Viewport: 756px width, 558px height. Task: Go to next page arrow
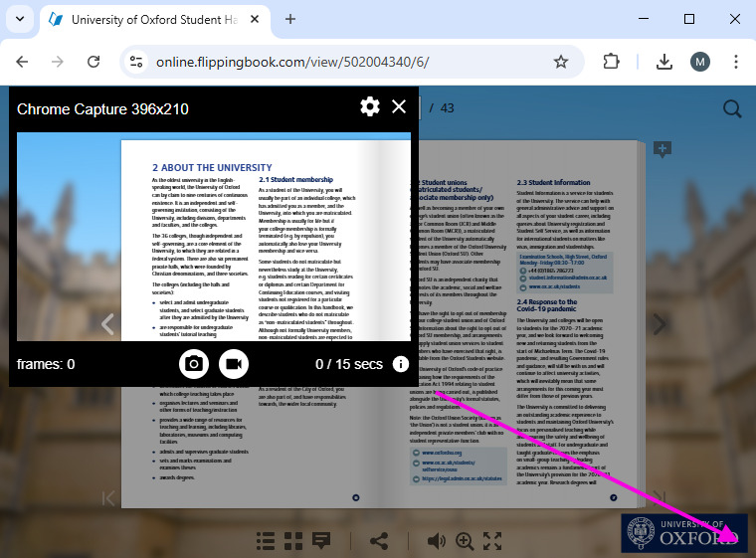coord(660,324)
